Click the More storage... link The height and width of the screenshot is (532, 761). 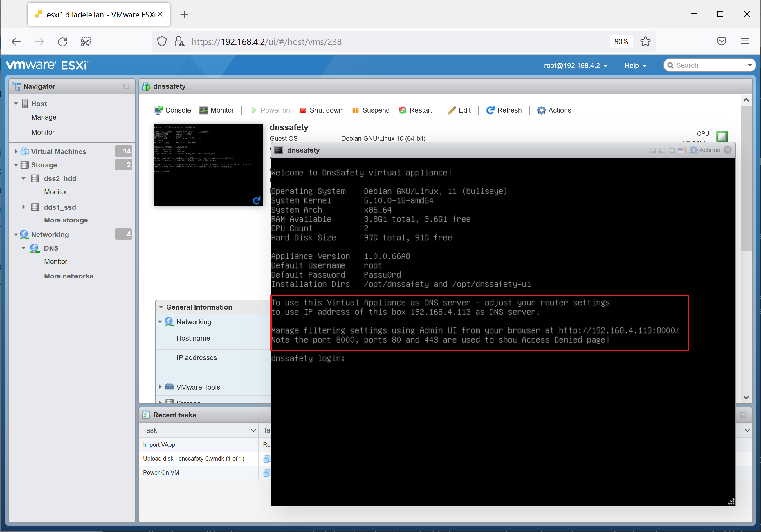[x=68, y=220]
